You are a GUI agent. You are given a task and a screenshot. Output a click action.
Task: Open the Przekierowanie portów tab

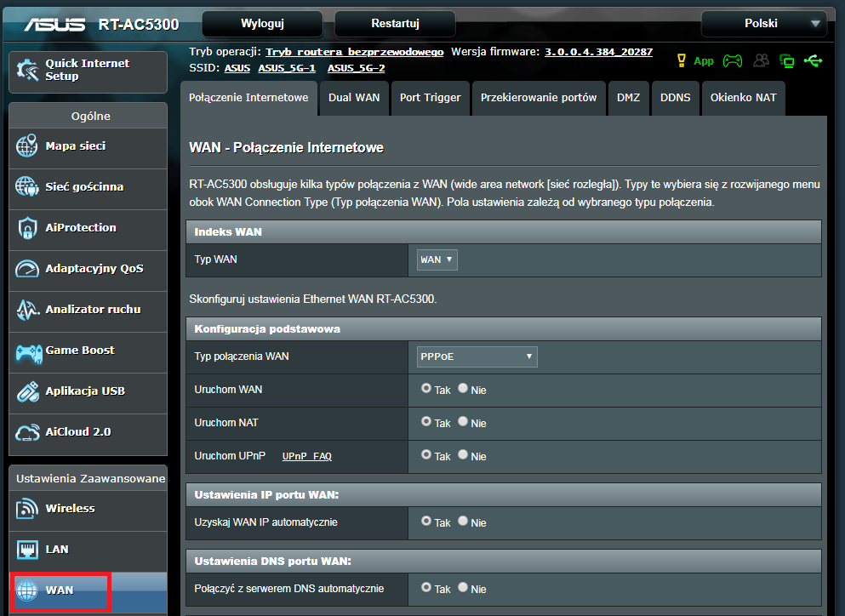[539, 98]
